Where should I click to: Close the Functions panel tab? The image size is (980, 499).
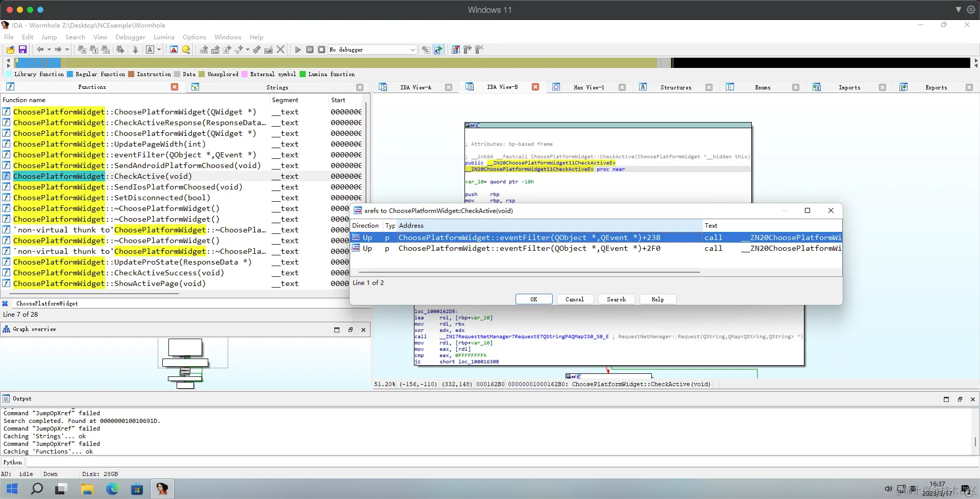tap(175, 87)
